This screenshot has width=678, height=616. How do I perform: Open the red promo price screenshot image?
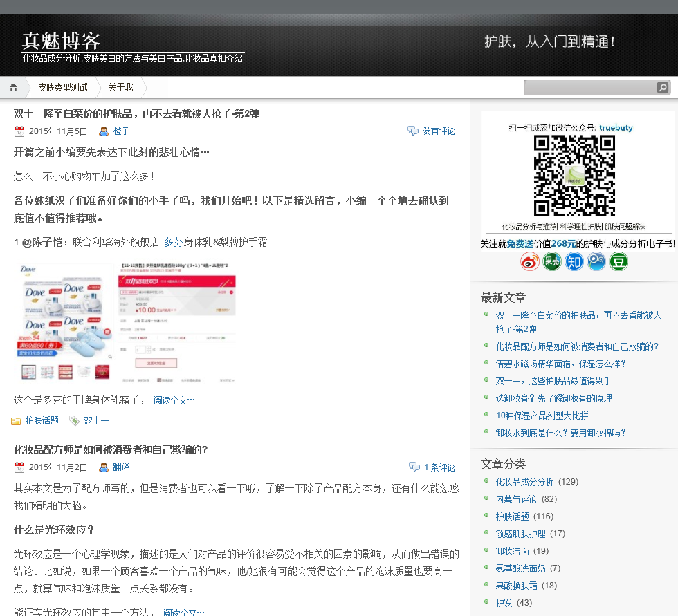(x=177, y=323)
